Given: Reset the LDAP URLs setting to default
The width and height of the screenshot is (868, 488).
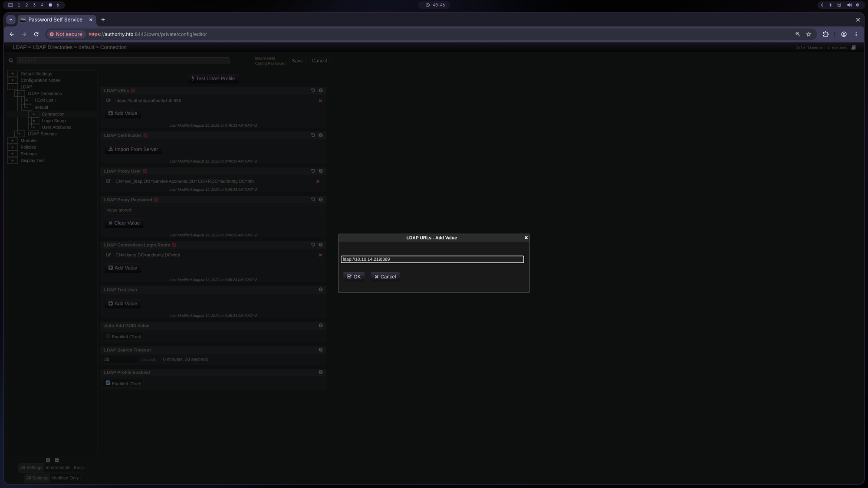Looking at the screenshot, I should [x=313, y=91].
